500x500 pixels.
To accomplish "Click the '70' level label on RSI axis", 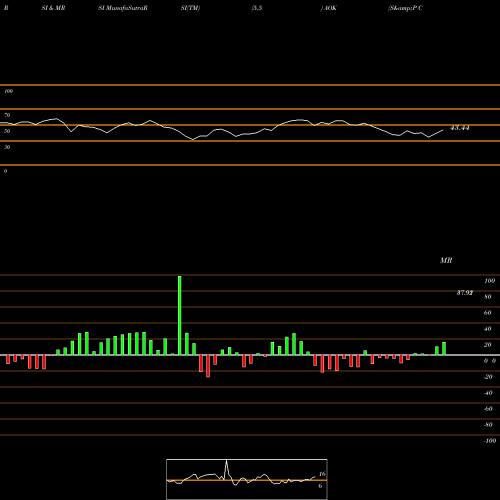I will click(x=7, y=115).
